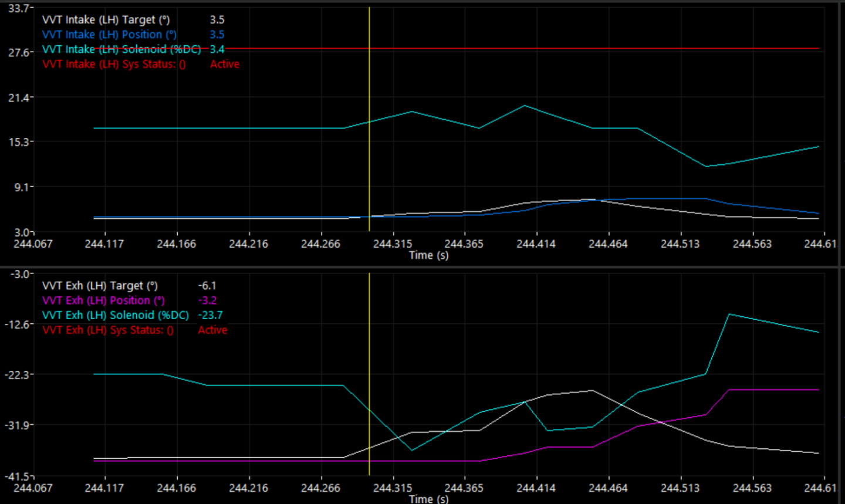Image resolution: width=845 pixels, height=504 pixels.
Task: Click the yellow time cursor in the intake chart
Action: [x=369, y=147]
